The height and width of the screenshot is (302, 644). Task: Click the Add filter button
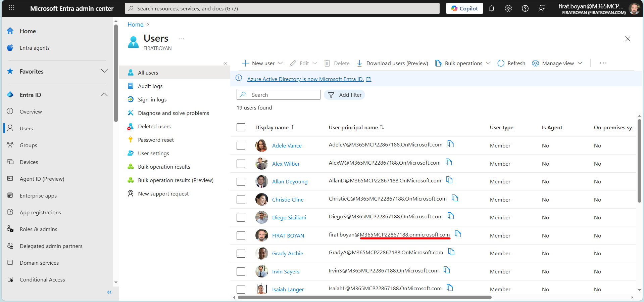point(344,95)
